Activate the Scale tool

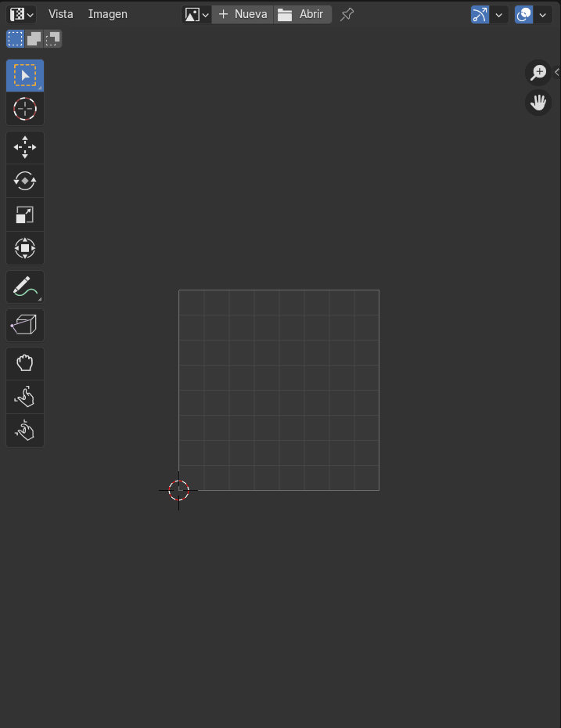[25, 214]
